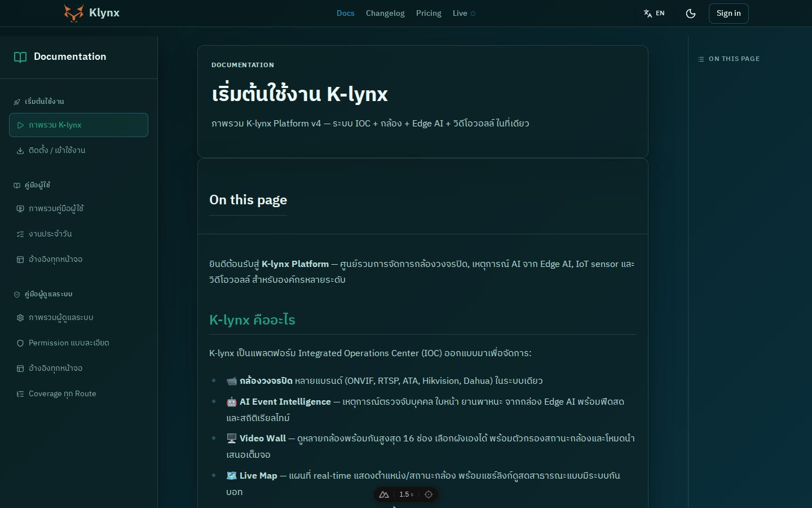
Task: Click the Documentation sidebar heading
Action: click(70, 56)
